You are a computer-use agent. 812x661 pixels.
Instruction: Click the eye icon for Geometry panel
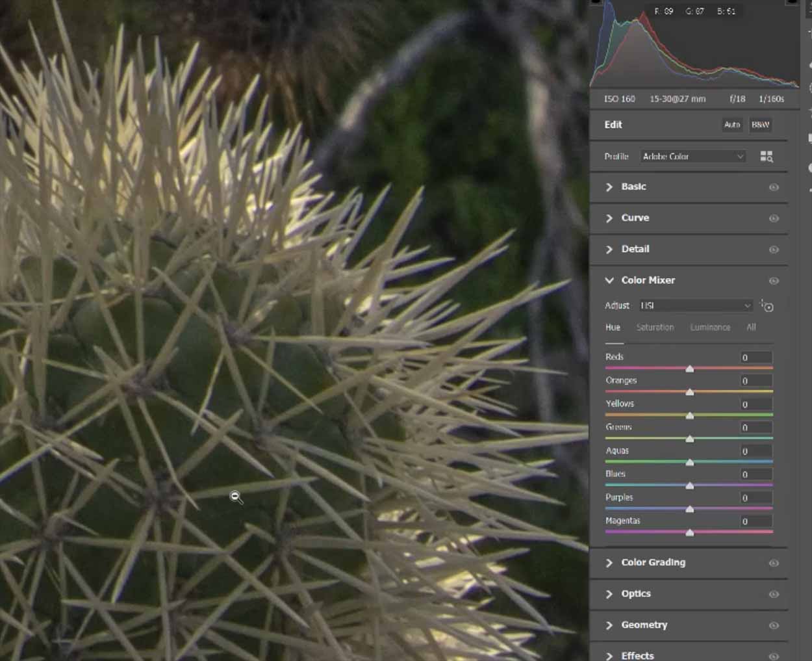[774, 626]
